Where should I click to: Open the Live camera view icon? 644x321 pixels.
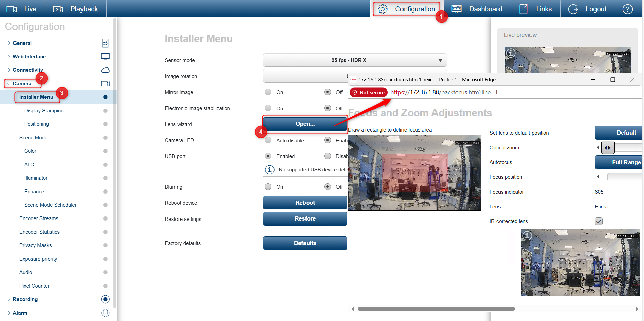pos(12,9)
